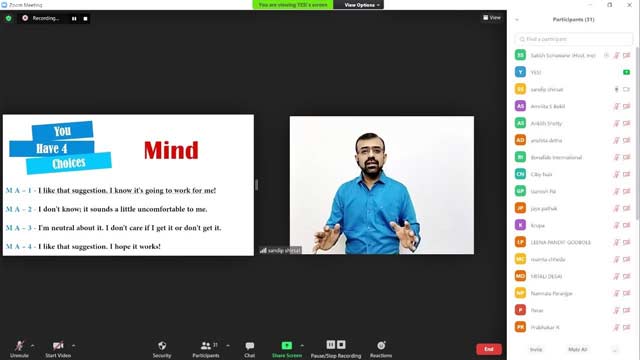Expand arrow next to Participants button
Viewport: 640px width, 360px height.
[x=228, y=346]
